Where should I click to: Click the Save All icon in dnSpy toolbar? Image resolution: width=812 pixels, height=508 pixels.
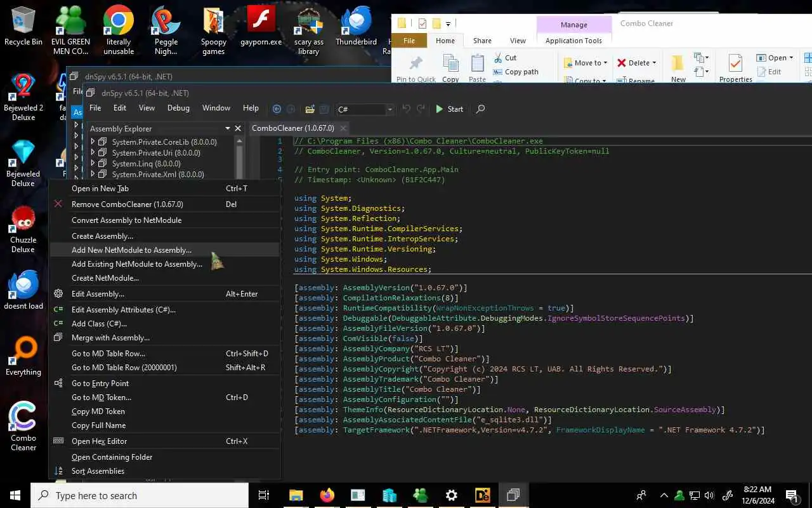pyautogui.click(x=324, y=109)
